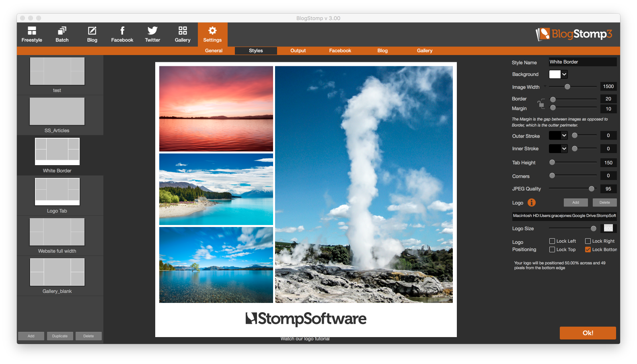Select the White Border style thumbnail
This screenshot has width=637, height=364.
(57, 151)
